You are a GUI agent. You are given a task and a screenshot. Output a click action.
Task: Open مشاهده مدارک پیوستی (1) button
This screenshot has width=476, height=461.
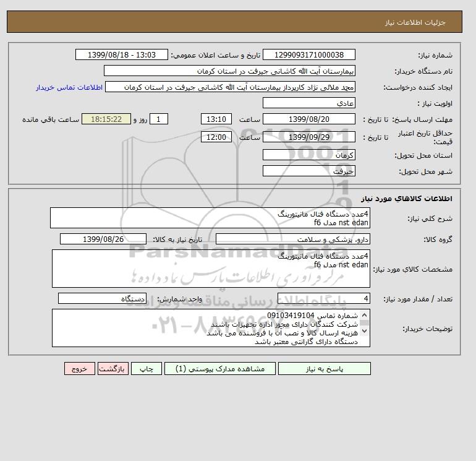(220, 369)
